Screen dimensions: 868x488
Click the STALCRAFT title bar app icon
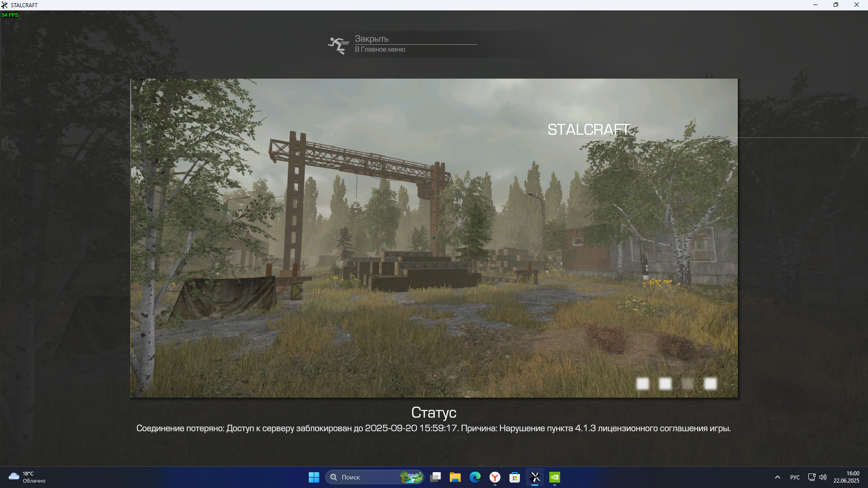coord(5,5)
